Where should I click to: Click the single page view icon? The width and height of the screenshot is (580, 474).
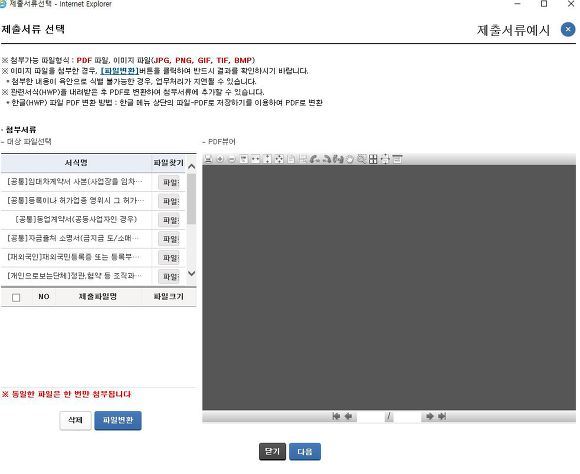click(291, 159)
